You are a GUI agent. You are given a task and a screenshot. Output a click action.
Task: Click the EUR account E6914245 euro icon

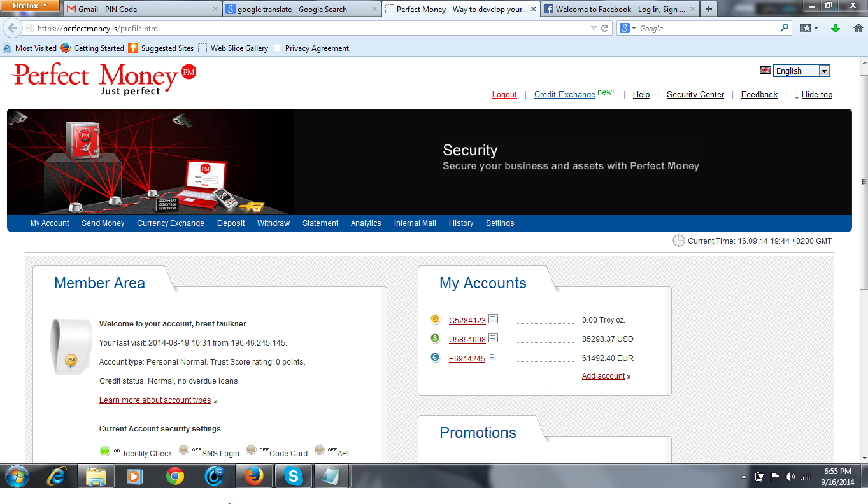tap(436, 358)
